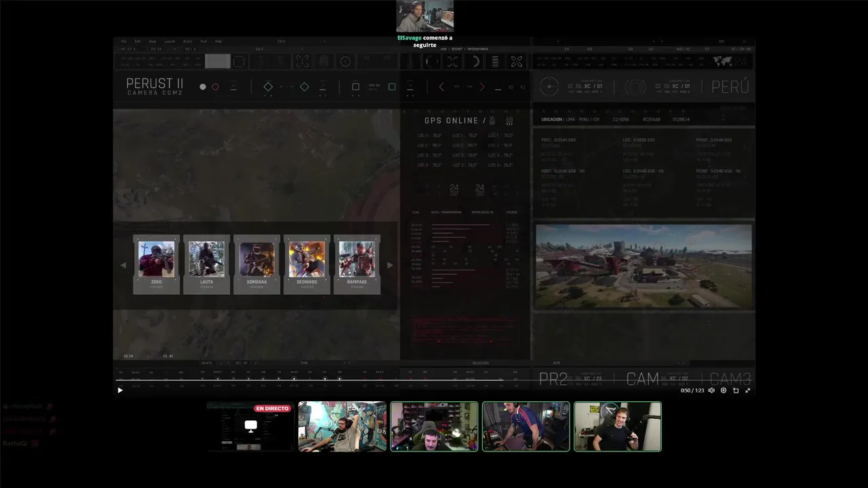
Task: Toggle the white diamond marker
Action: (x=268, y=87)
